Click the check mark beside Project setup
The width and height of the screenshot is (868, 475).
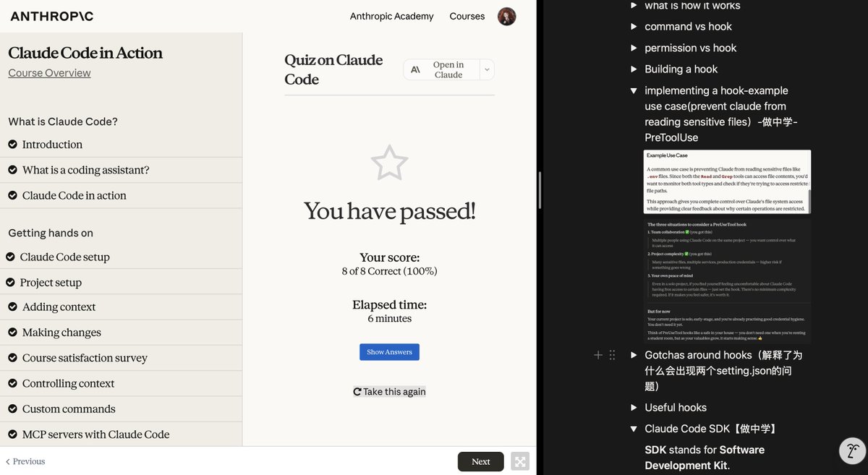(x=10, y=283)
